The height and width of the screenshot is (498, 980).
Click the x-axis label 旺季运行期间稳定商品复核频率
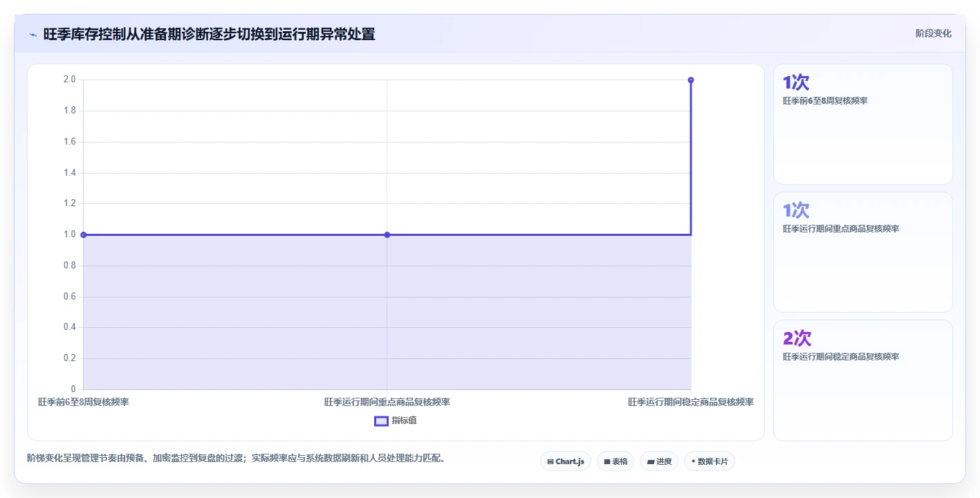click(691, 402)
